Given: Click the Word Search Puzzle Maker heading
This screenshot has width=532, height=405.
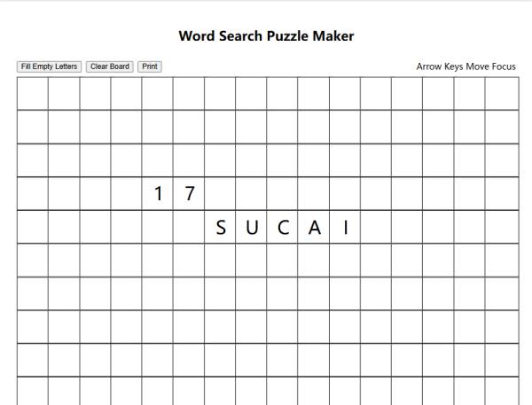Looking at the screenshot, I should 266,36.
